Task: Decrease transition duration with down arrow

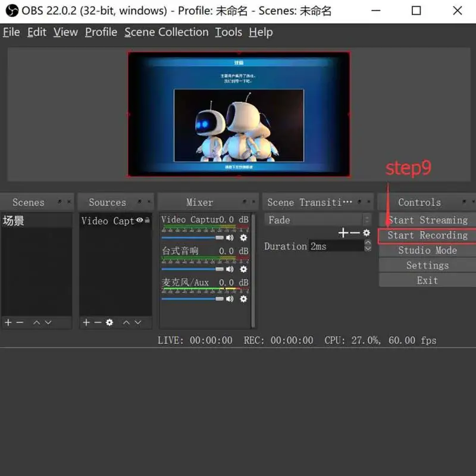Action: 368,249
